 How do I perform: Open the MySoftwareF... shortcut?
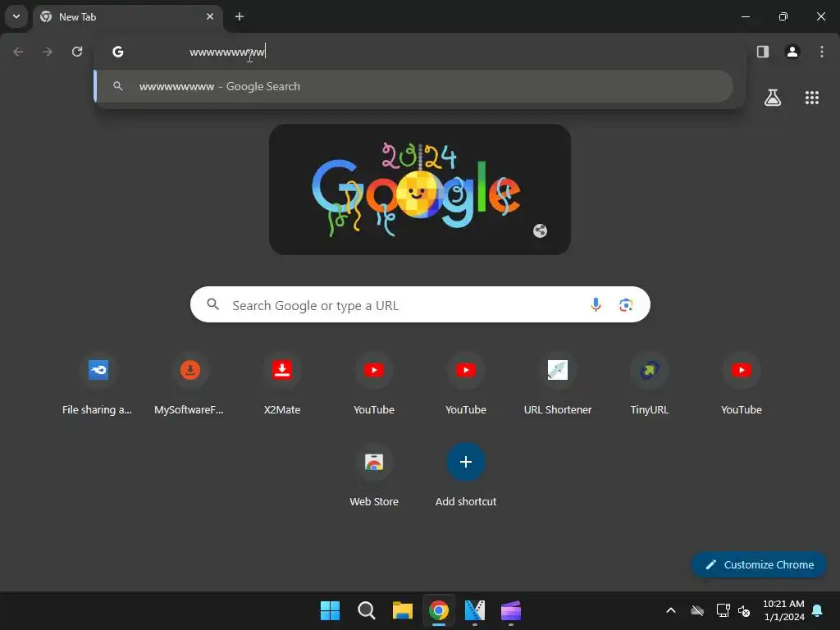click(x=189, y=385)
